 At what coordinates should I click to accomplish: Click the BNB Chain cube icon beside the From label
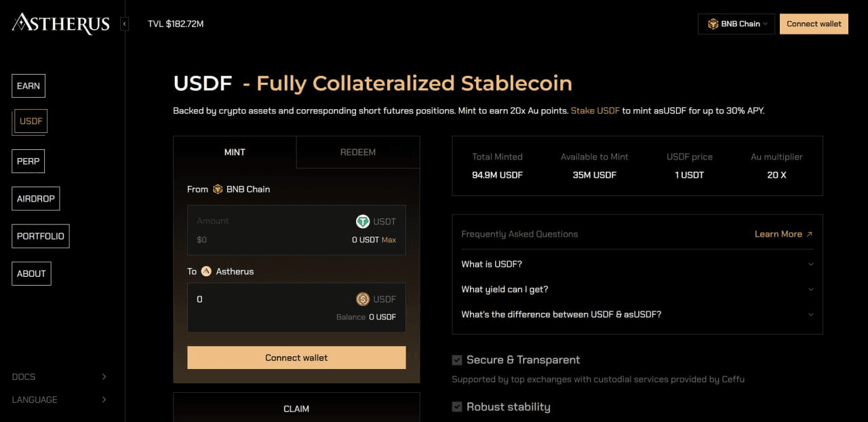click(x=218, y=189)
